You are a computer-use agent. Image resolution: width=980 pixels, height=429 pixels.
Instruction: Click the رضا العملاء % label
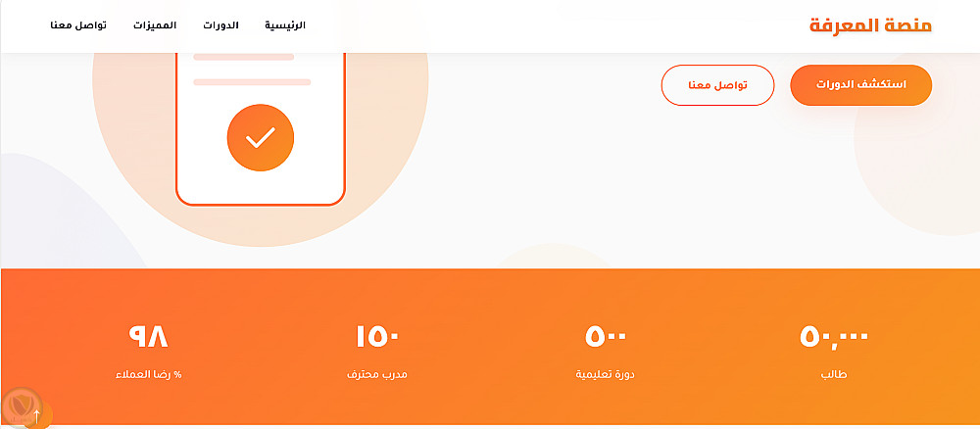click(x=149, y=374)
